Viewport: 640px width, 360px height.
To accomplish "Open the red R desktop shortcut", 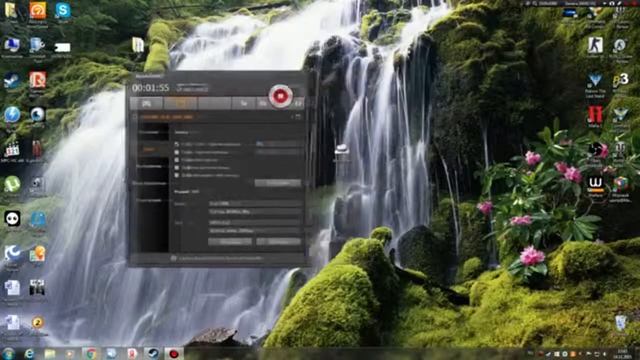I will [38, 80].
